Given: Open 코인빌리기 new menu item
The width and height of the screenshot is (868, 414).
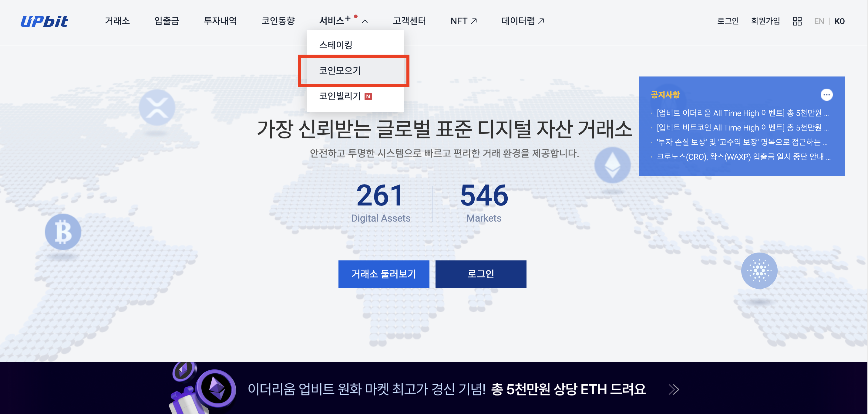Looking at the screenshot, I should tap(340, 96).
